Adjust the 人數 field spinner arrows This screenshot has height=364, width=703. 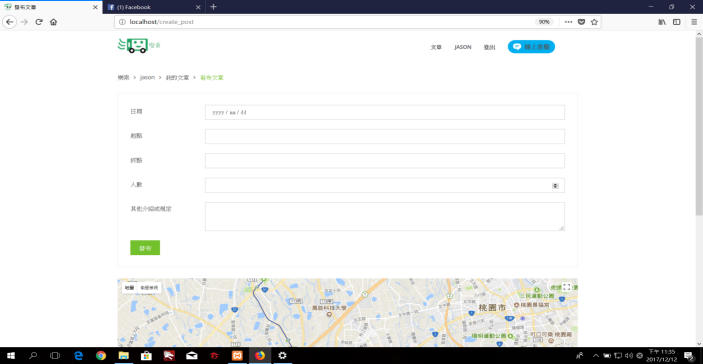pos(555,186)
